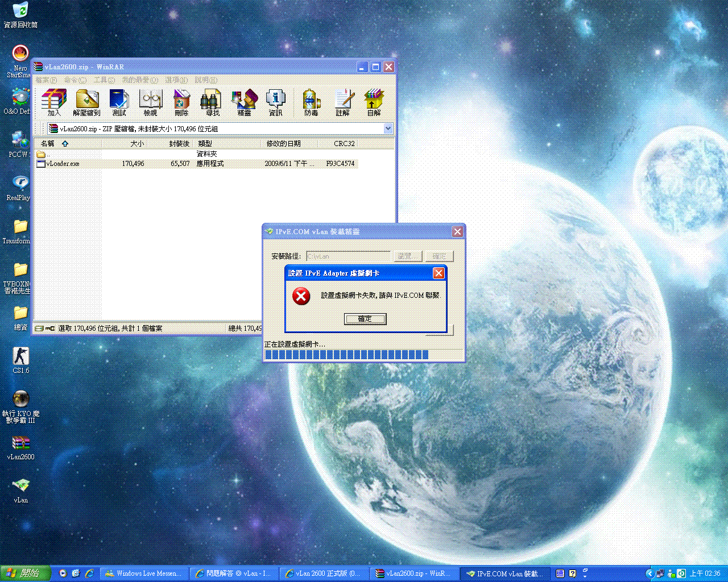Click the 解壓縮到 (Extract To) toolbar icon
Screen dimensions: 728x582
[x=86, y=102]
